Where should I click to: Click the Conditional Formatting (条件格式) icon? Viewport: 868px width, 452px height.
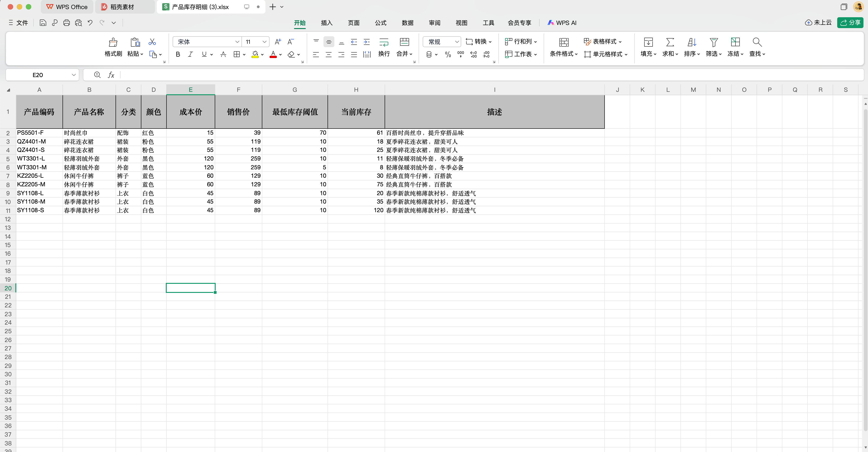(x=564, y=42)
